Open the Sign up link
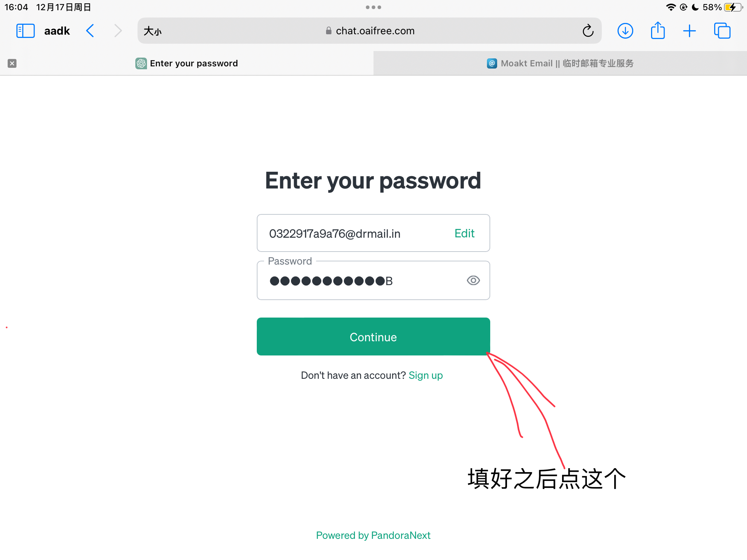Viewport: 747px width, 560px height. pyautogui.click(x=426, y=376)
